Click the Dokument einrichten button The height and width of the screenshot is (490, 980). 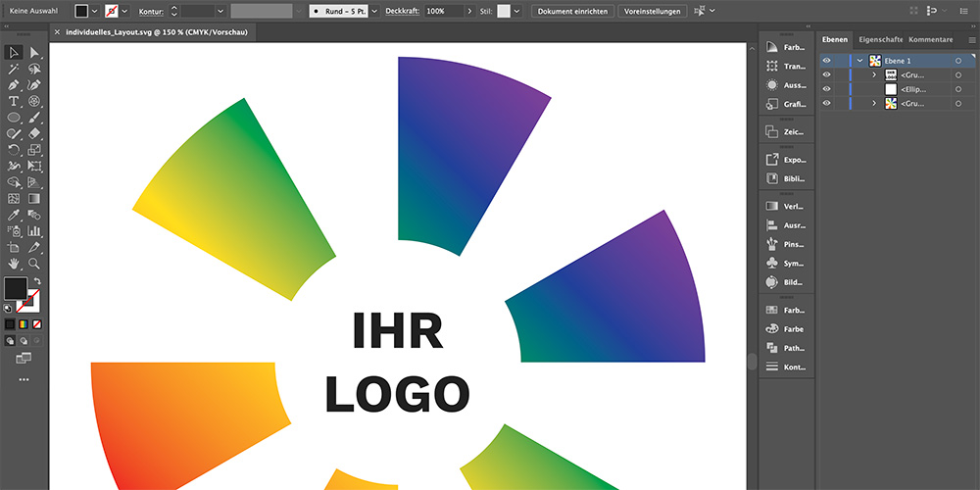tap(573, 11)
